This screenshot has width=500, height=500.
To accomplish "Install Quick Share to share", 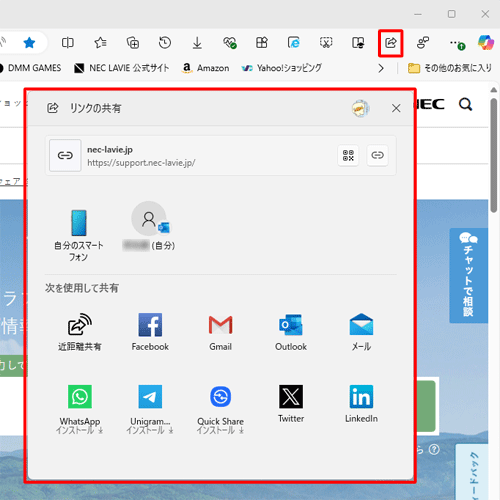I will (220, 409).
